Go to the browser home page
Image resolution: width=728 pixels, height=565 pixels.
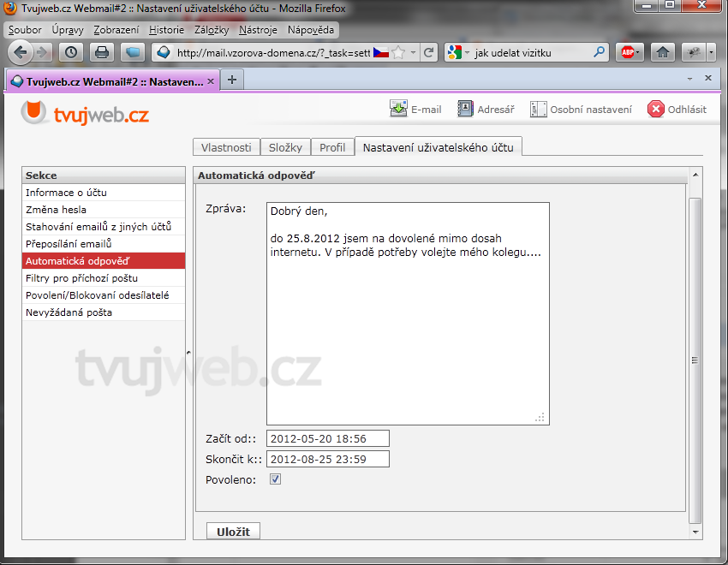[x=662, y=52]
